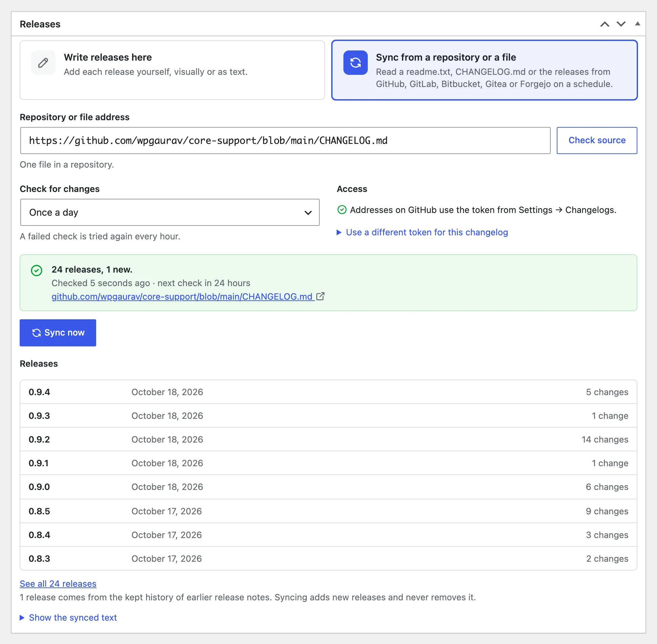Select Sync from a repository or a file
The height and width of the screenshot is (644, 657).
(x=485, y=70)
